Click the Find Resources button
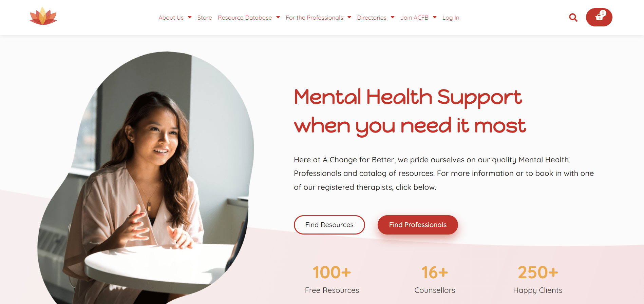 pos(329,225)
